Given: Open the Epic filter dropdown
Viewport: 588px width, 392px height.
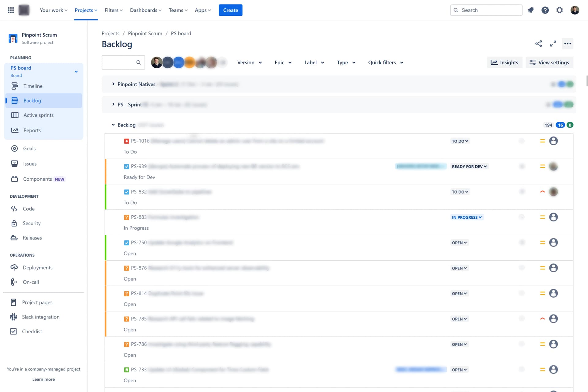Looking at the screenshot, I should coord(283,62).
